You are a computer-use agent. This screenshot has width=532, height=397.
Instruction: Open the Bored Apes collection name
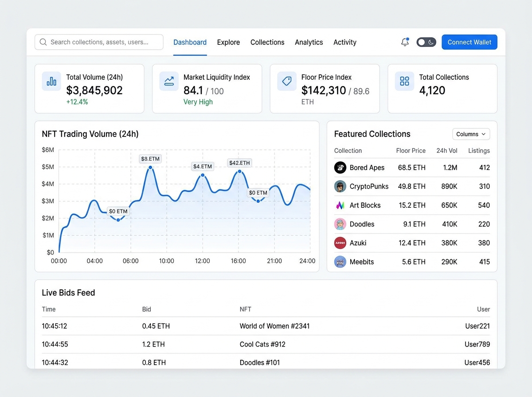367,167
